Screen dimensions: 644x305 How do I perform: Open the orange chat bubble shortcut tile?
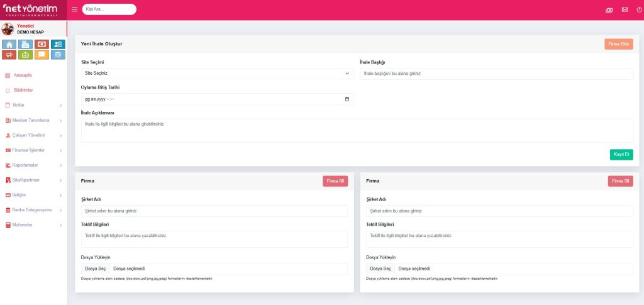pyautogui.click(x=42, y=55)
